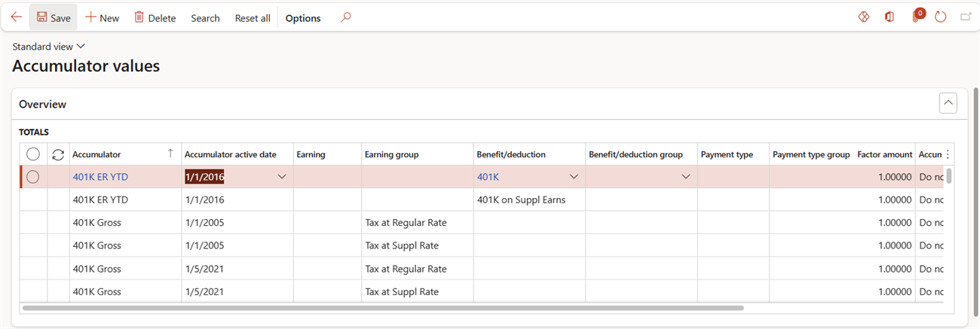Open the form in a new window

click(x=966, y=17)
